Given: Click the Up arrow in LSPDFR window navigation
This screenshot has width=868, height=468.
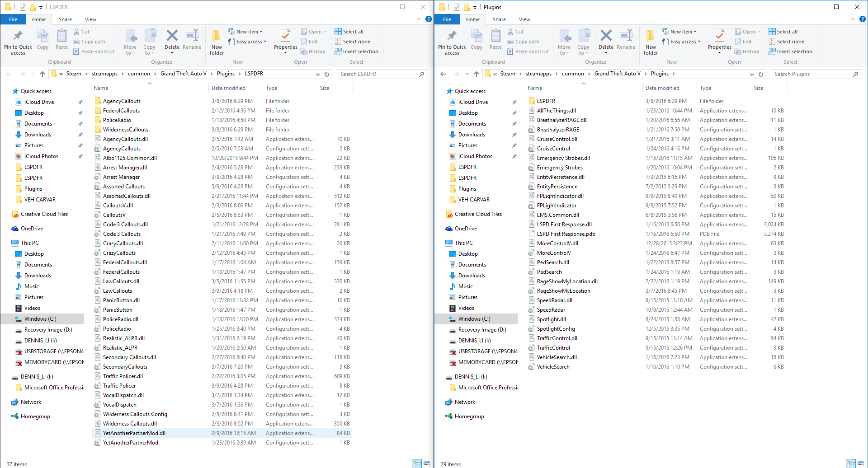Looking at the screenshot, I should point(42,74).
